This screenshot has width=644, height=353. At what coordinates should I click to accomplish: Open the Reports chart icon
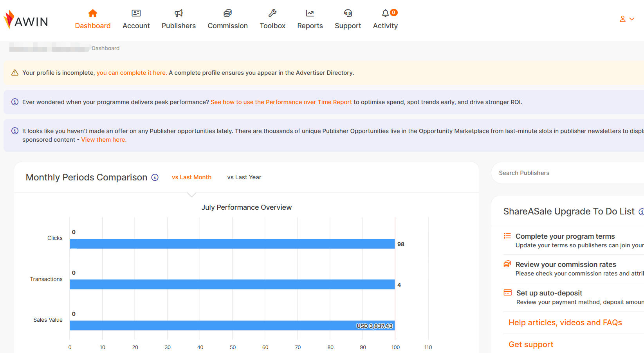pyautogui.click(x=310, y=13)
